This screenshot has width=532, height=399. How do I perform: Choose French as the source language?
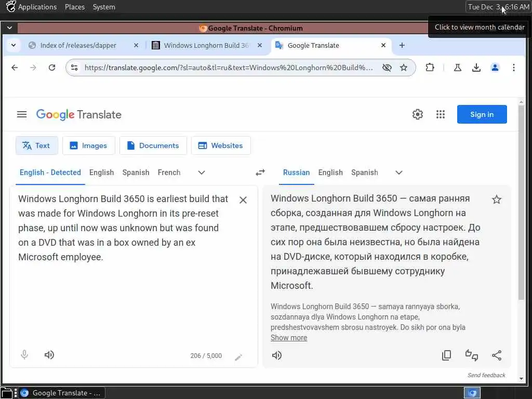169,172
